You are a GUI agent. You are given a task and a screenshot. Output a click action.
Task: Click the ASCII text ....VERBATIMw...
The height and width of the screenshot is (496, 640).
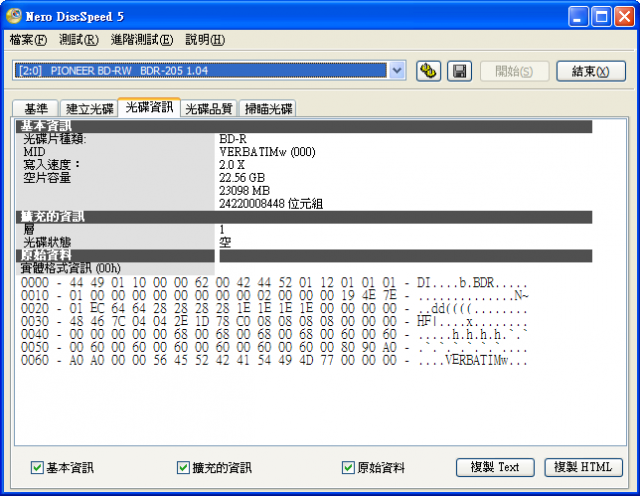463,360
